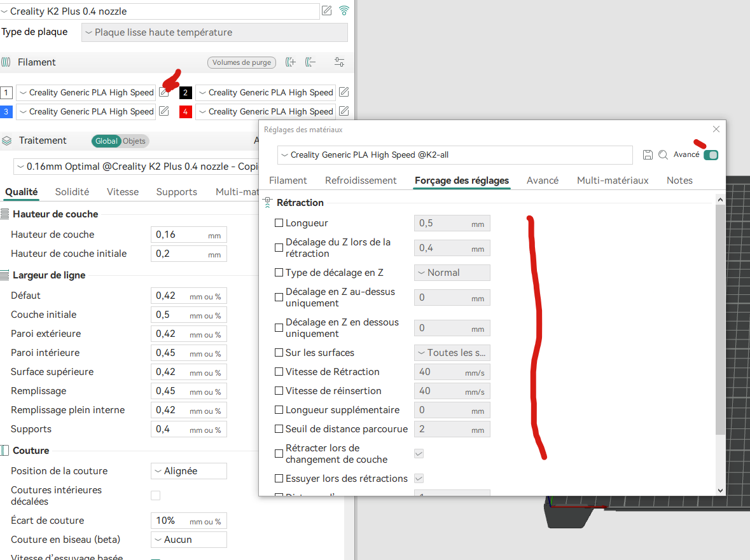This screenshot has width=750, height=560.
Task: Expand the Position de la couture dropdown
Action: coord(188,471)
